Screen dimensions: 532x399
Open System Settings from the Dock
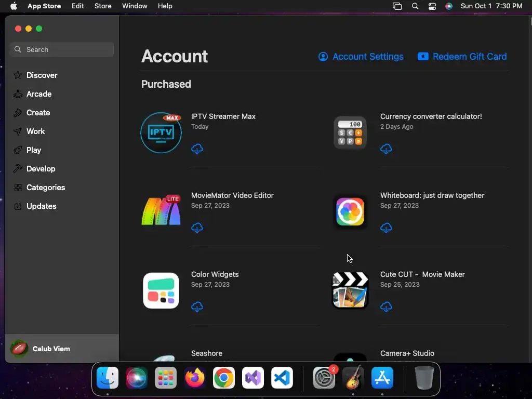coord(324,378)
